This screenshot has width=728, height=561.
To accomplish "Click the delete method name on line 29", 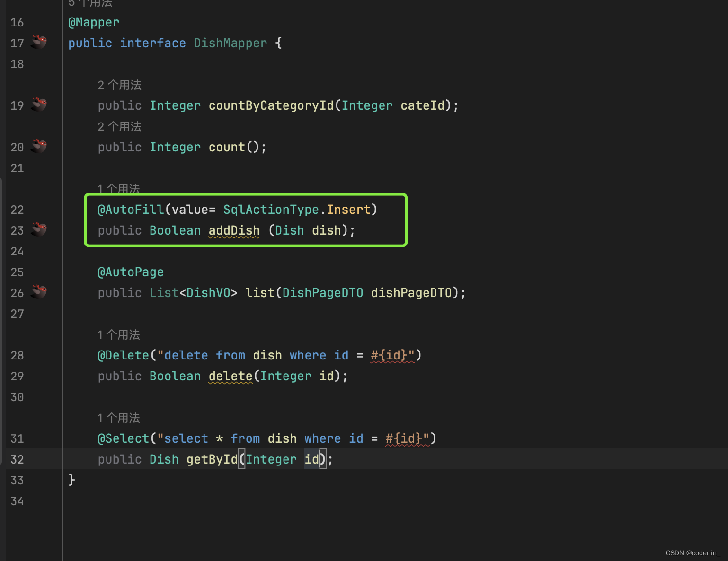I will coord(231,376).
